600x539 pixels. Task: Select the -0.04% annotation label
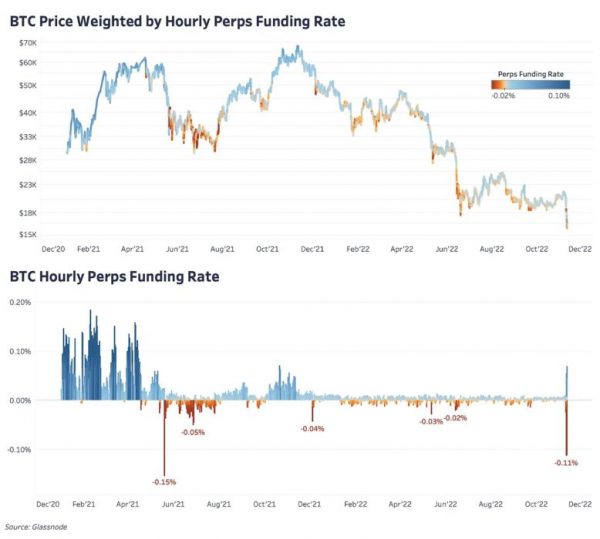(312, 428)
